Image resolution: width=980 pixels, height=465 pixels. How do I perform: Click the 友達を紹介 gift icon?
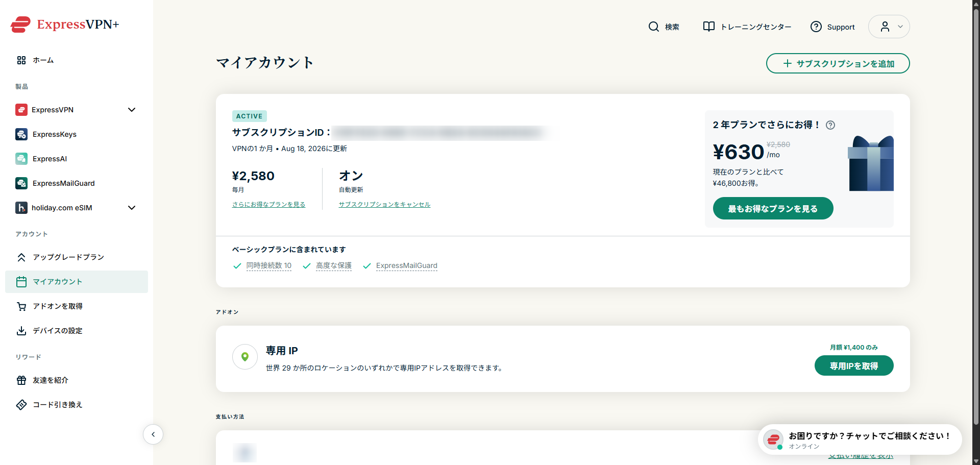point(21,380)
